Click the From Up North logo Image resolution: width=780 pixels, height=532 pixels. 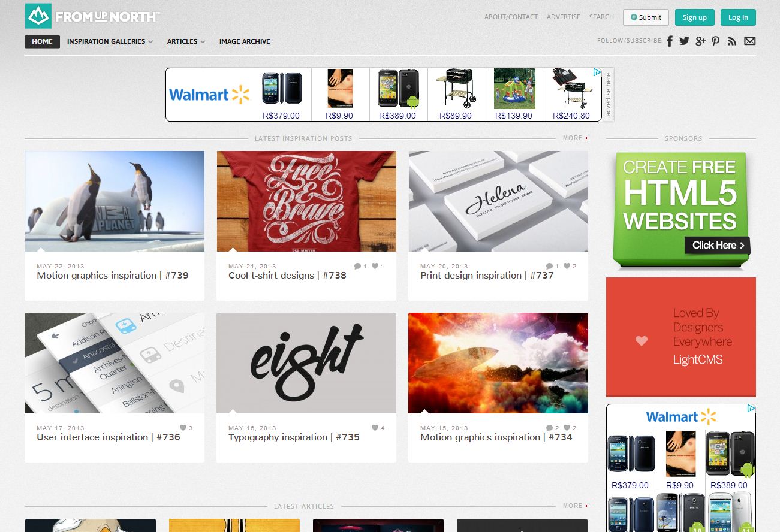[92, 17]
